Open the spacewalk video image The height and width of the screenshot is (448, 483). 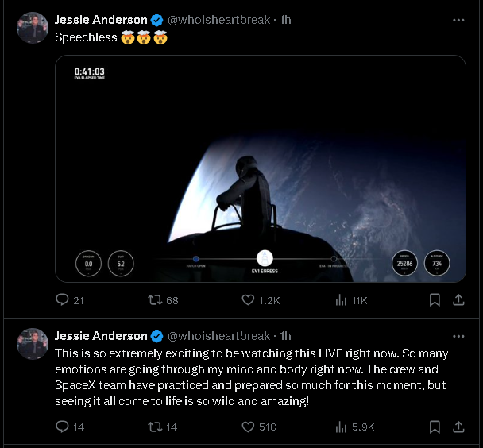261,168
